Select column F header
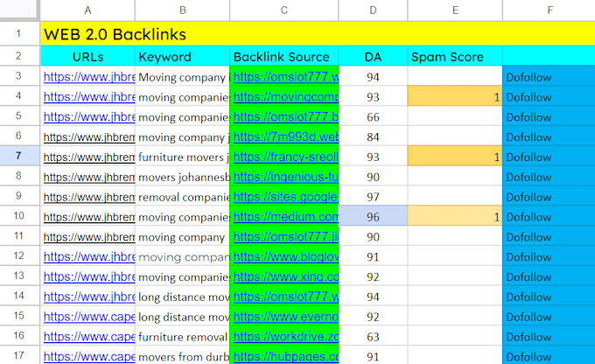595x364 pixels. tap(549, 10)
